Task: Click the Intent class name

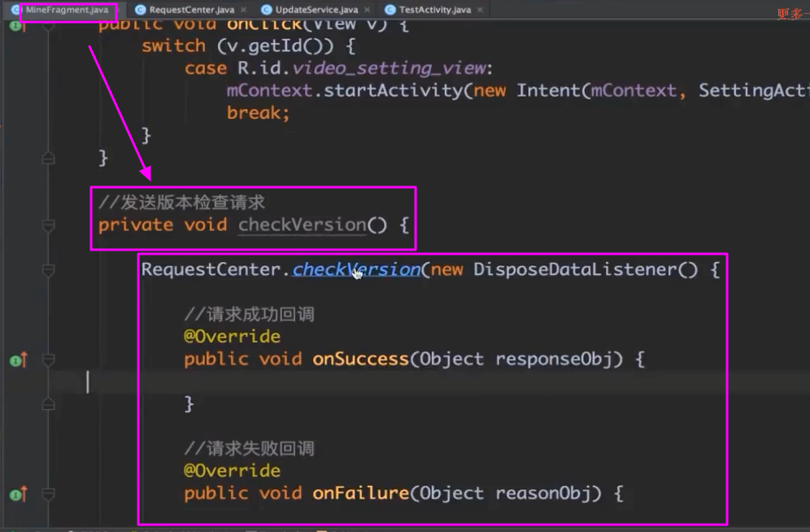Action: pyautogui.click(x=549, y=90)
